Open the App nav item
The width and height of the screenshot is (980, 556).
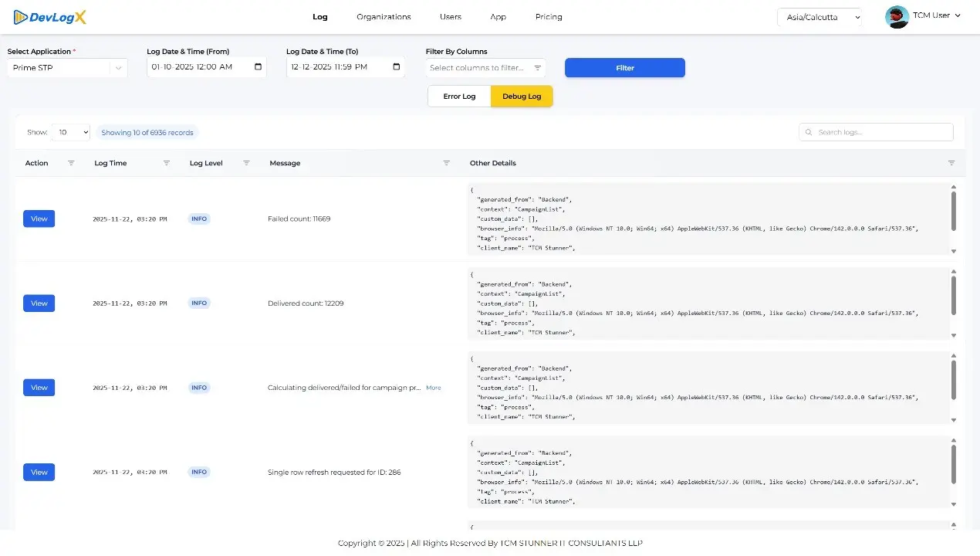pyautogui.click(x=498, y=17)
